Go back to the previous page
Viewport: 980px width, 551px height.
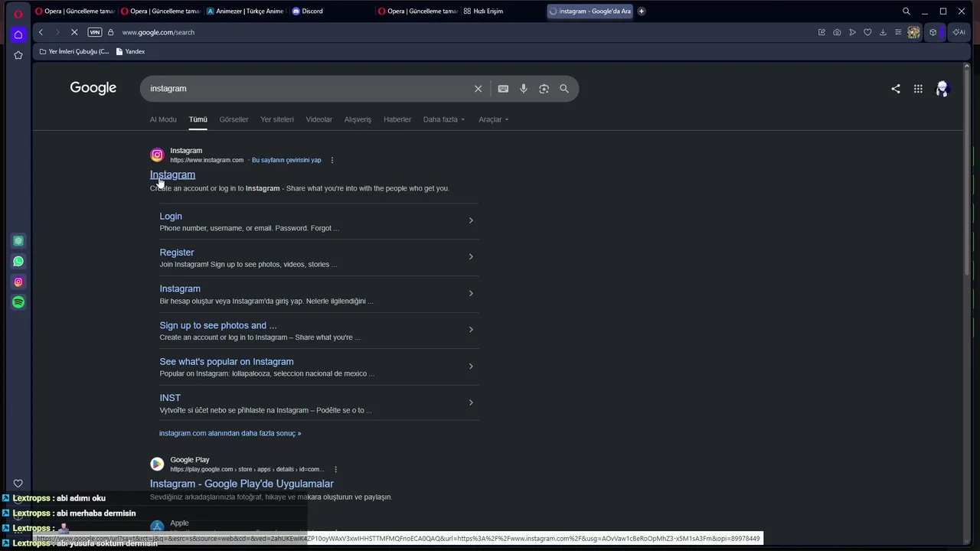41,32
